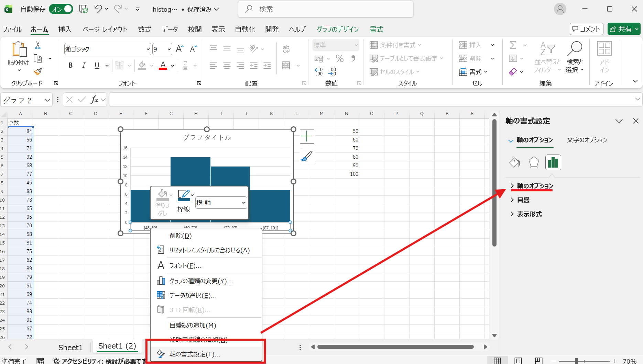Open the chart element dropdown showing 横軸
Screen dimensions: 643x364
pyautogui.click(x=221, y=203)
